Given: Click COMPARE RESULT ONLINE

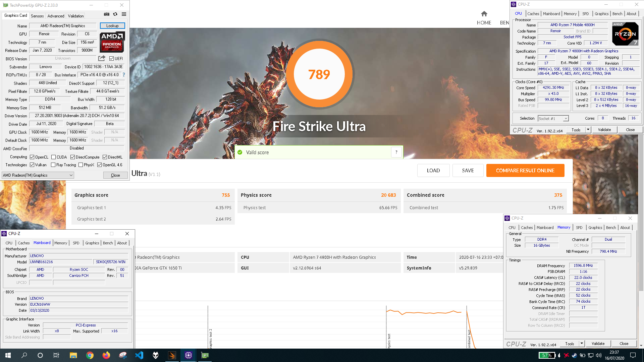Looking at the screenshot, I should [x=525, y=170].
